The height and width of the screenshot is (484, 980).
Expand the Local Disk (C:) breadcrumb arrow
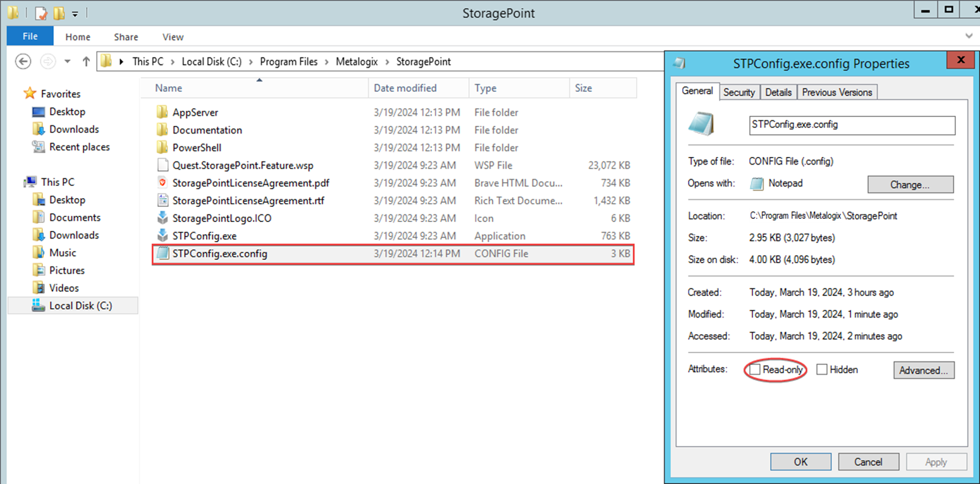[x=251, y=62]
